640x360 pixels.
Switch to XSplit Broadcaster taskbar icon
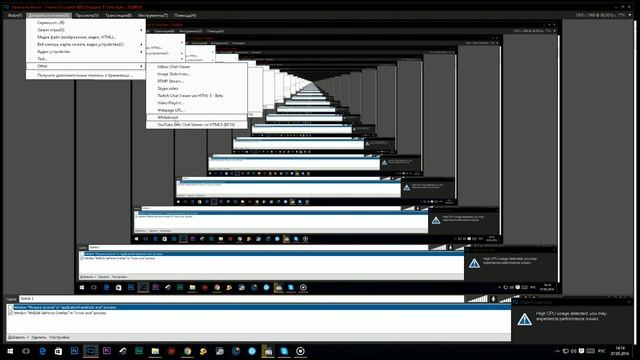tap(91, 351)
